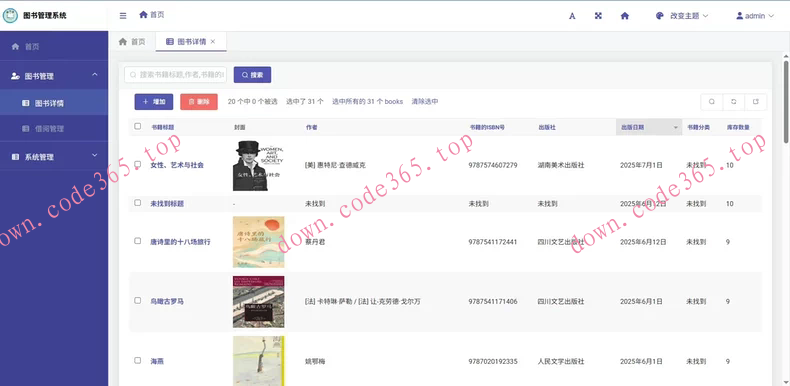Click the home icon in top-right toolbar
This screenshot has height=386, width=790.
625,16
